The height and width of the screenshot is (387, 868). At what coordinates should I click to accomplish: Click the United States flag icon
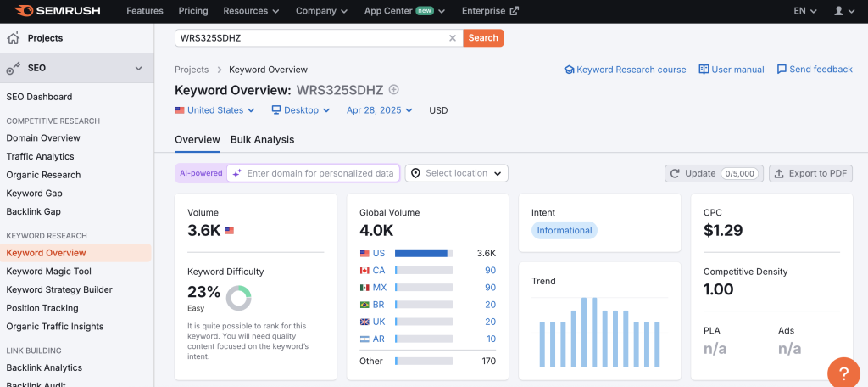pyautogui.click(x=180, y=110)
